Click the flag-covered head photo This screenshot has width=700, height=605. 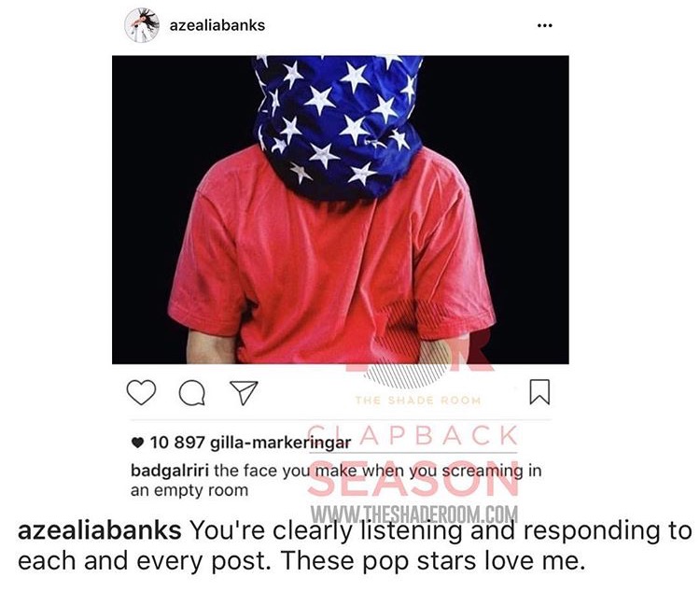click(x=340, y=209)
